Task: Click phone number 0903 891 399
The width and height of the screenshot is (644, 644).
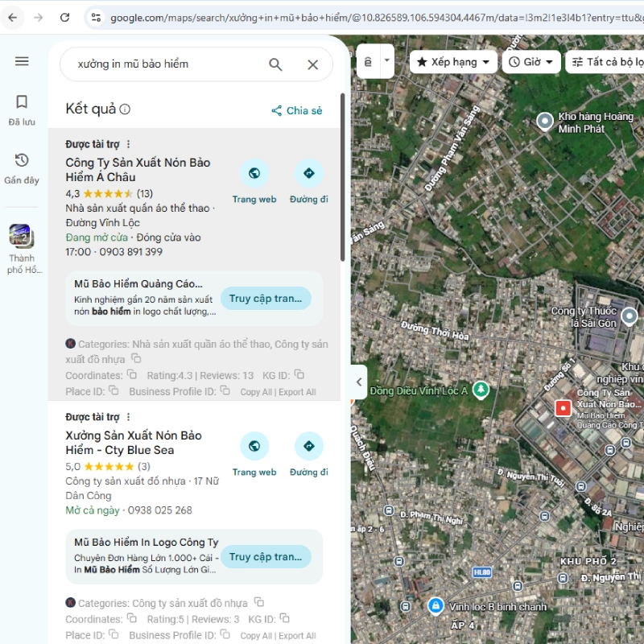Action: pyautogui.click(x=131, y=252)
